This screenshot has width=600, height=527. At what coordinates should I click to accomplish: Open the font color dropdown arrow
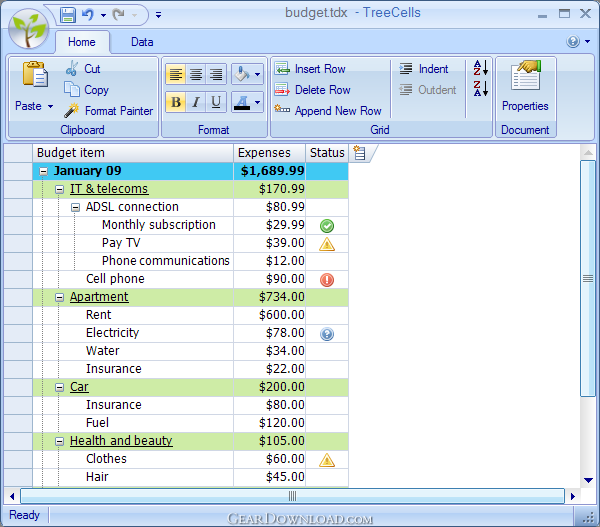coord(258,102)
